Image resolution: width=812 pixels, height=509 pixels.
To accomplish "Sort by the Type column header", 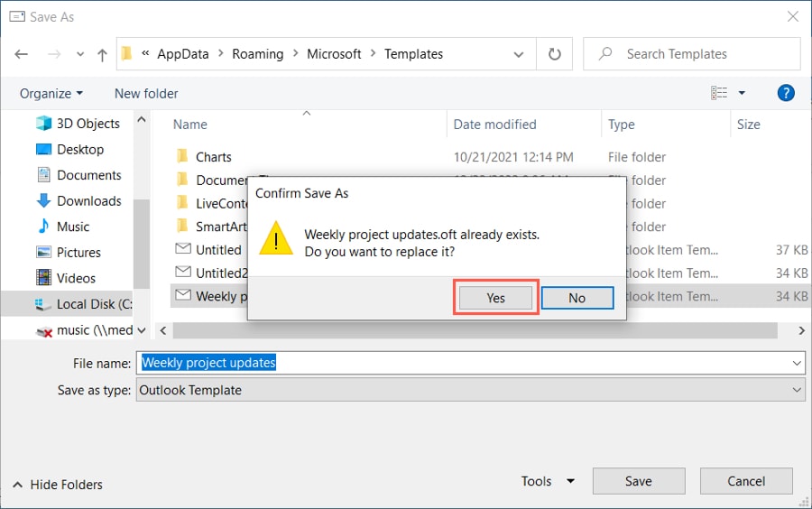I will (621, 125).
